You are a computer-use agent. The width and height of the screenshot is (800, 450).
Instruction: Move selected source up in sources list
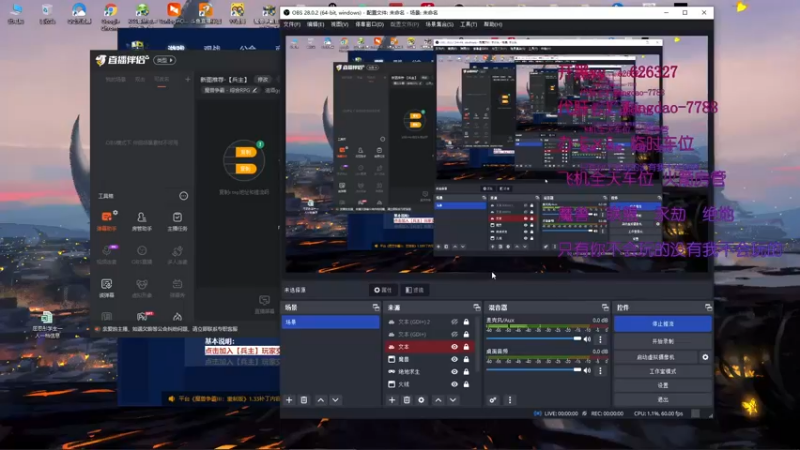click(x=438, y=400)
